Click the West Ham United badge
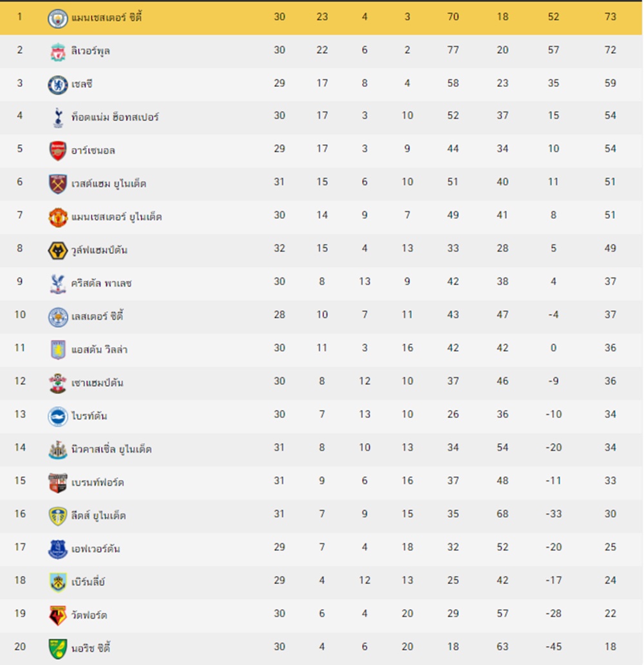 (58, 184)
